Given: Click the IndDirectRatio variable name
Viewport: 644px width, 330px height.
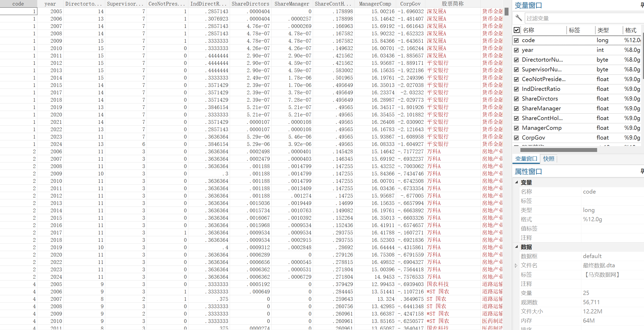Looking at the screenshot, I should pos(541,89).
